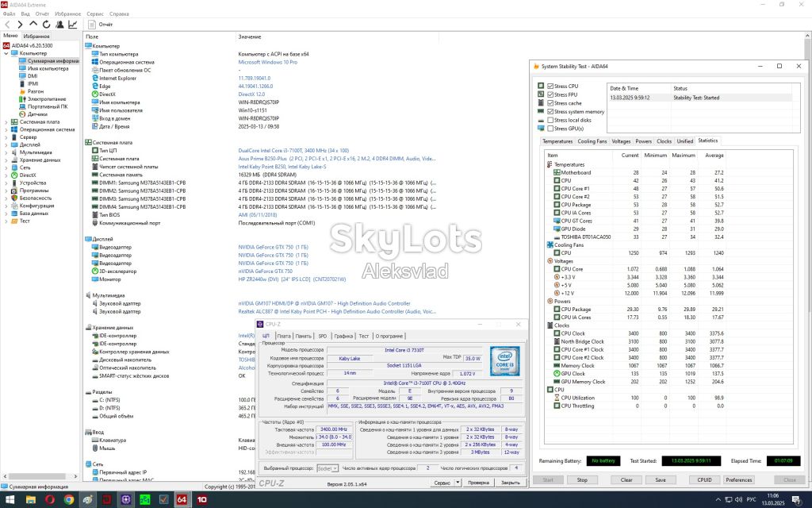Open the Электропитание tree item
This screenshot has height=508, width=812.
click(47, 99)
